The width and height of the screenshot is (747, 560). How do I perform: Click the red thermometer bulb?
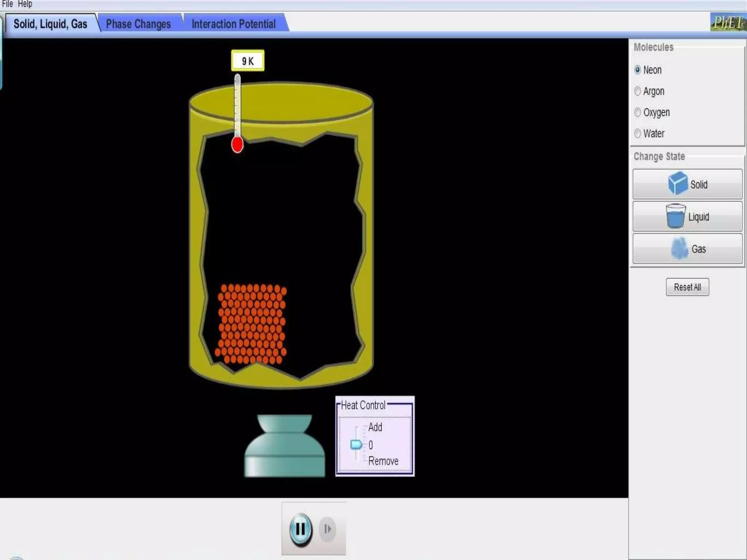coord(237,145)
